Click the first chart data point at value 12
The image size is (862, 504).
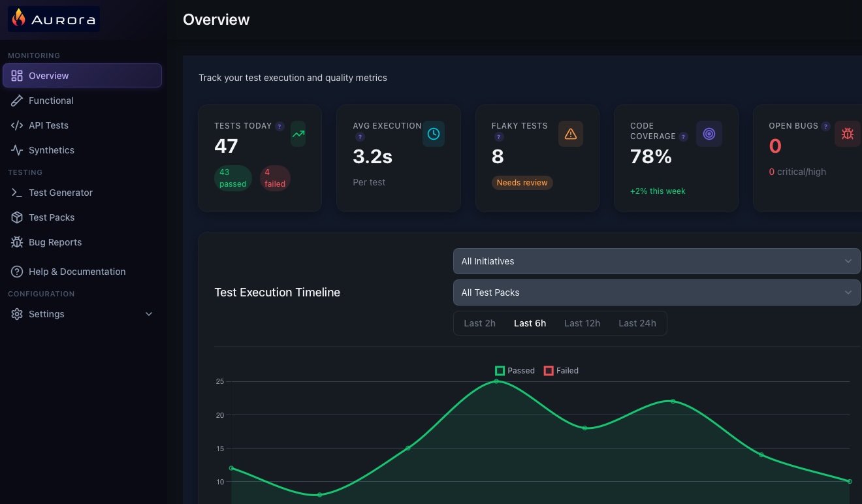click(231, 468)
